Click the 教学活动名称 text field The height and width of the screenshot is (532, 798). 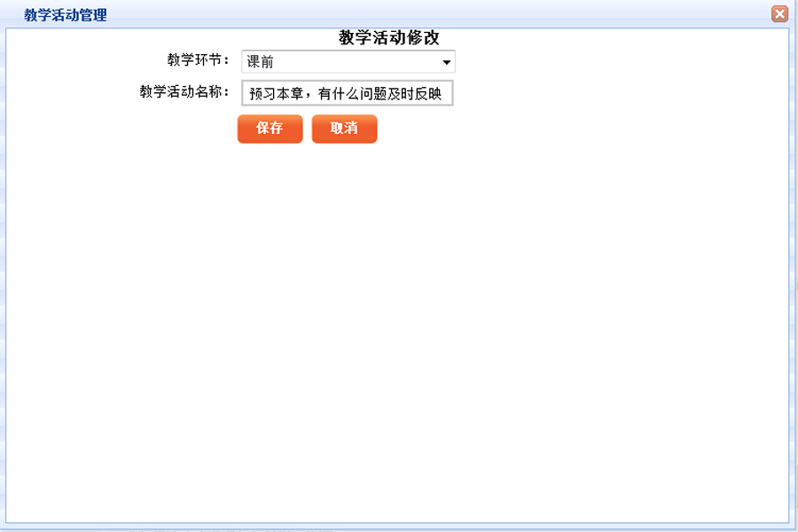pos(347,93)
